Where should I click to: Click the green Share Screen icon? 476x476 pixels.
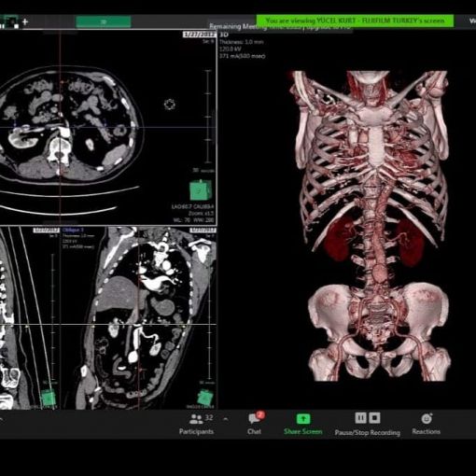tap(303, 419)
